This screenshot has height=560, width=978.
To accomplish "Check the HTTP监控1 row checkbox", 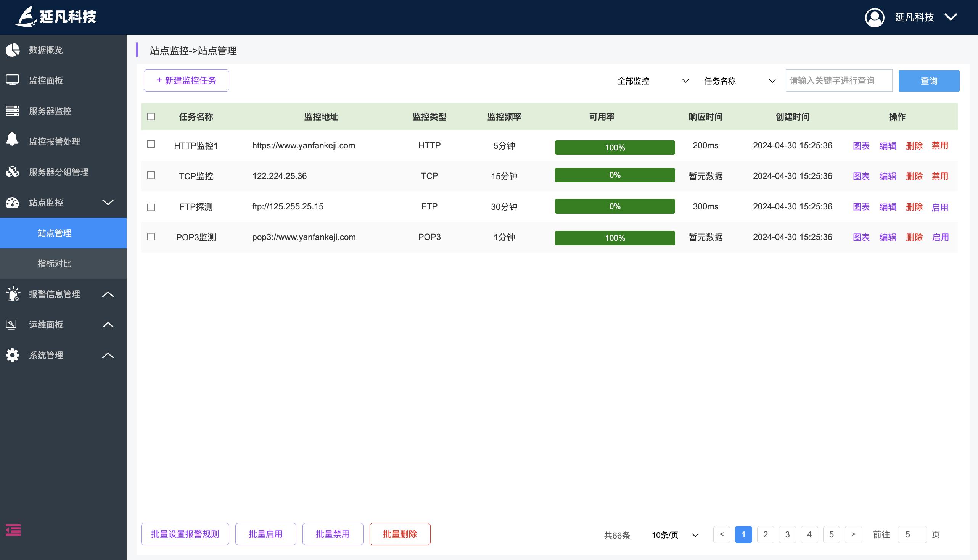I will 151,144.
